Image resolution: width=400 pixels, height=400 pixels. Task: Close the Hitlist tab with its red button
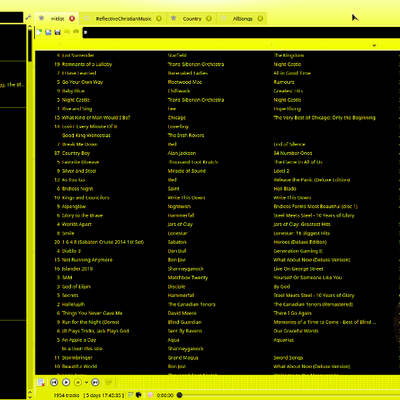[72, 19]
